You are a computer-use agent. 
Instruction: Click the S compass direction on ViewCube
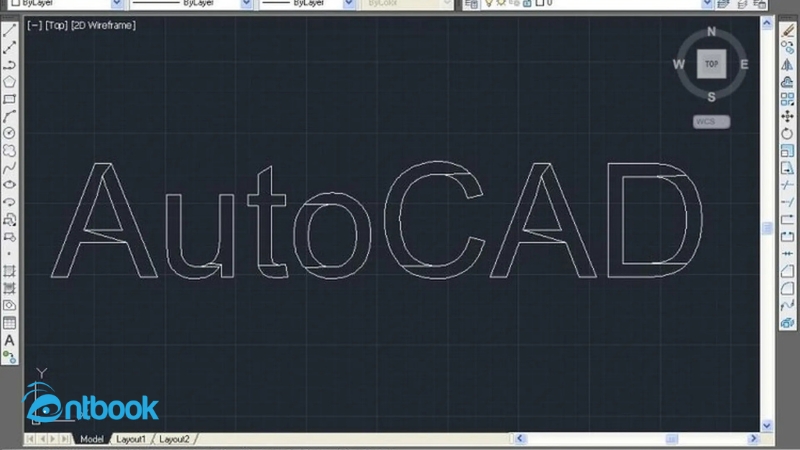(x=711, y=97)
